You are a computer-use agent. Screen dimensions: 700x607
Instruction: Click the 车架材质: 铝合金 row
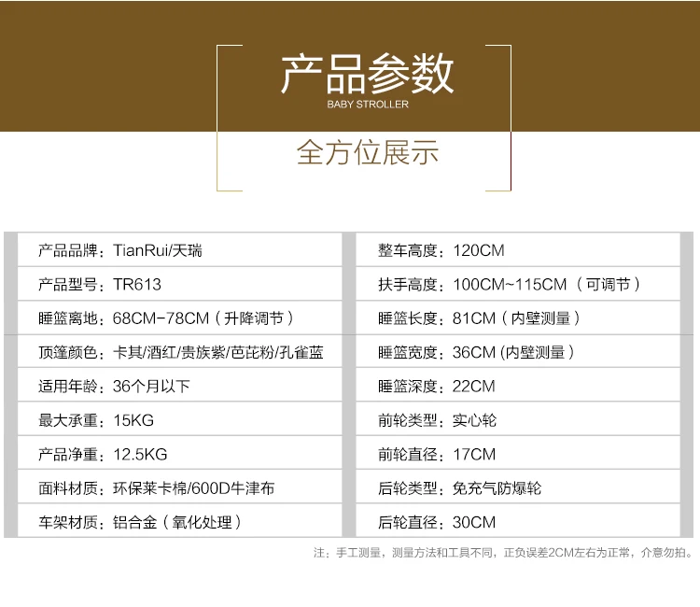179,522
